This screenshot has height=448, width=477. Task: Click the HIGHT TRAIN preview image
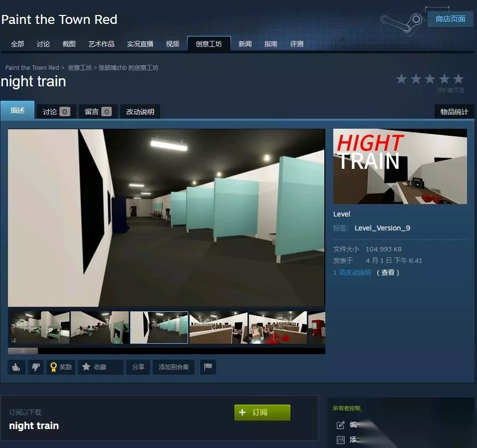[400, 166]
